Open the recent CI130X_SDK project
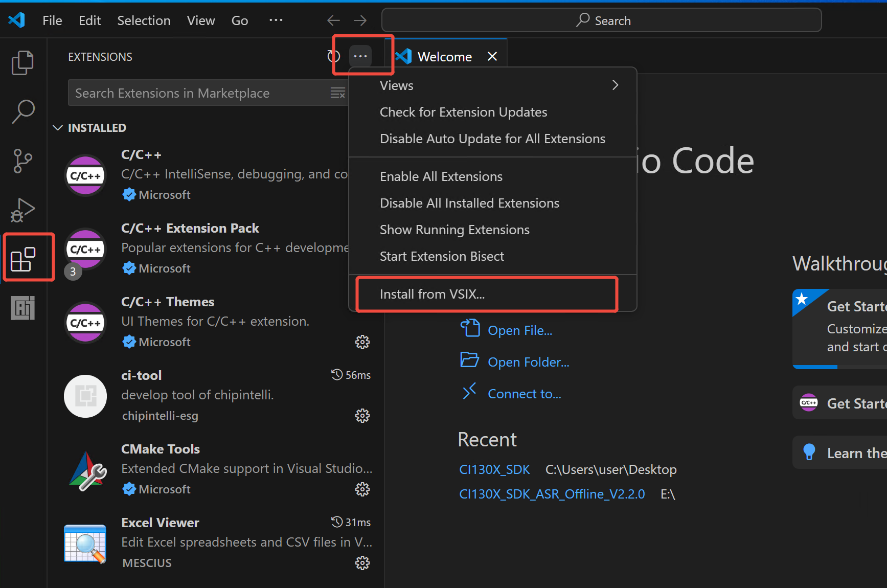This screenshot has width=887, height=588. 494,469
